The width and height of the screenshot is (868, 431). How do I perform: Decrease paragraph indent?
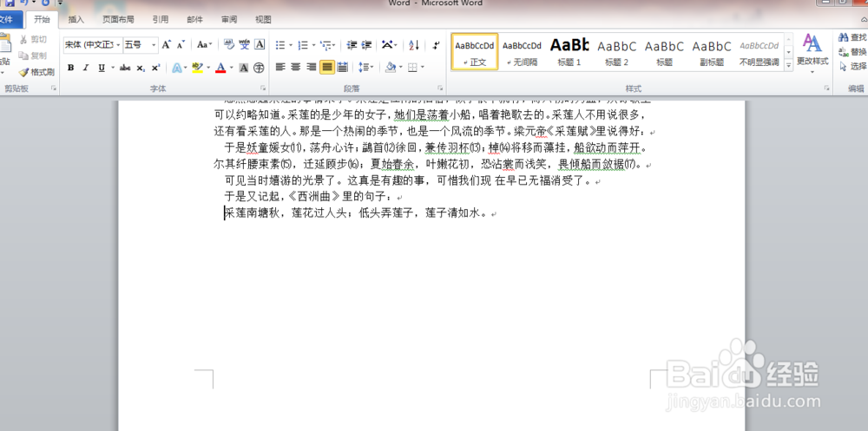point(352,45)
